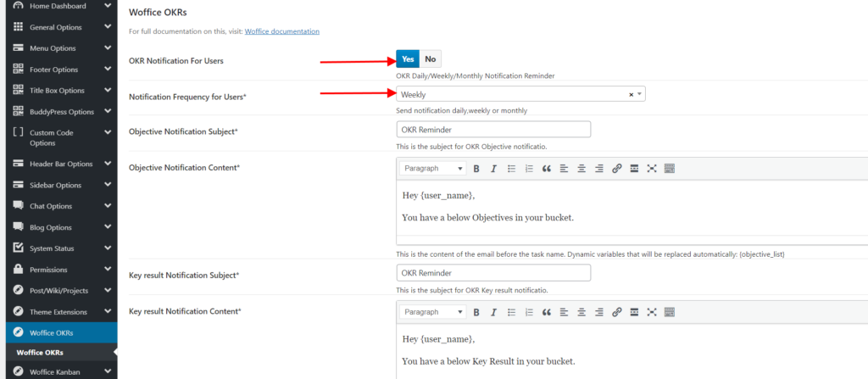Center align text in Key result editor
The image size is (868, 379).
[x=581, y=312]
